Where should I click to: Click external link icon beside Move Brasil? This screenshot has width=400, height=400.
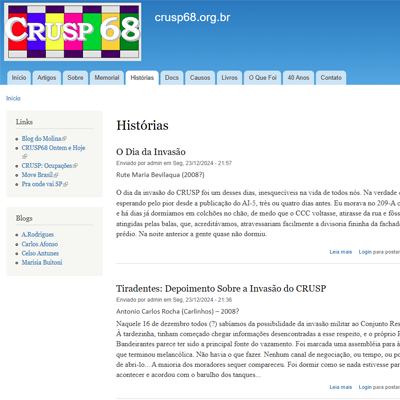pyautogui.click(x=56, y=175)
